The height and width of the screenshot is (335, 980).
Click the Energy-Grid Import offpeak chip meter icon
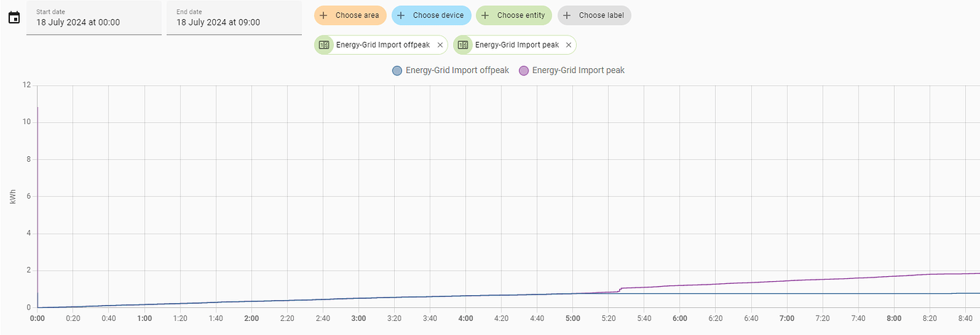[324, 45]
